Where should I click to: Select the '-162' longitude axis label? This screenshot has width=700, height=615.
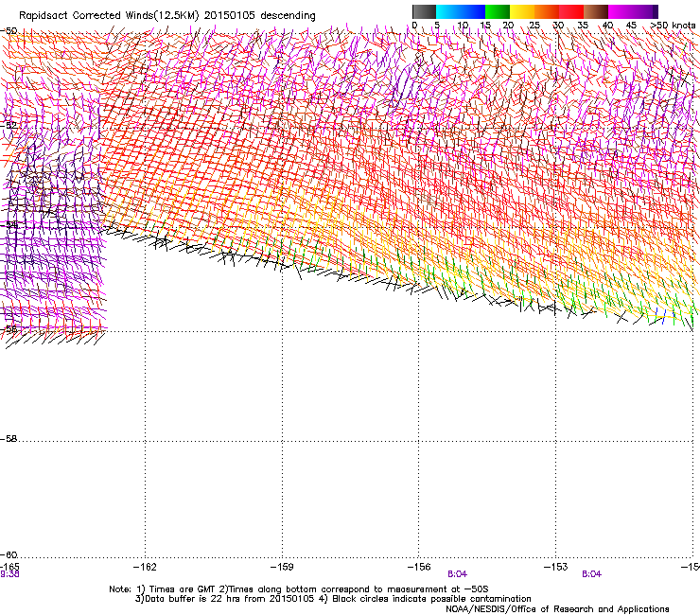coord(145,567)
